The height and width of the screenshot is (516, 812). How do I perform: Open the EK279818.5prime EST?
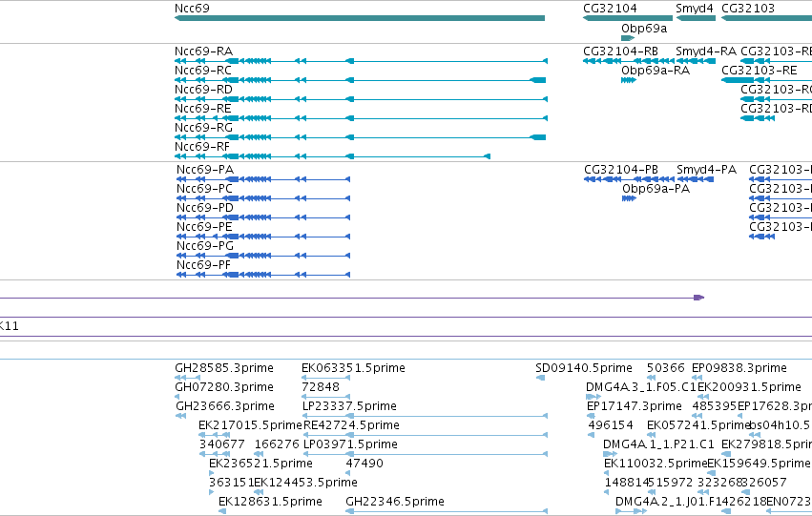726,454
